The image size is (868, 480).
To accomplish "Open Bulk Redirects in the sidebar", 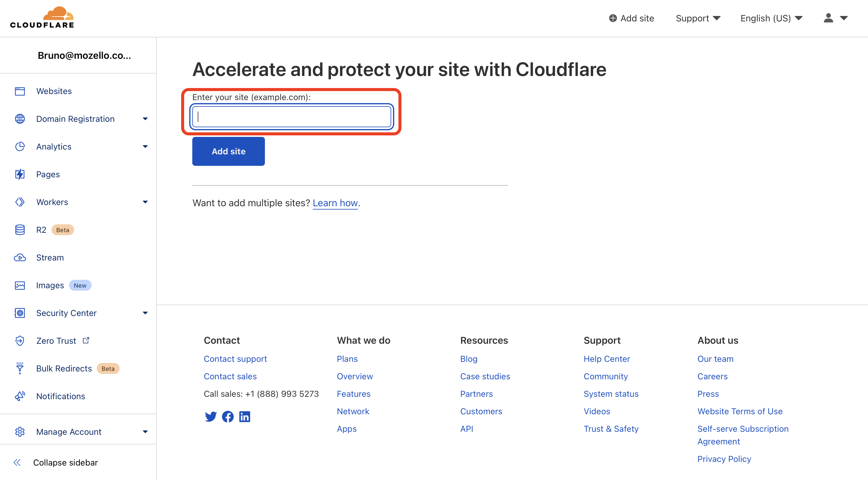I will tap(64, 368).
